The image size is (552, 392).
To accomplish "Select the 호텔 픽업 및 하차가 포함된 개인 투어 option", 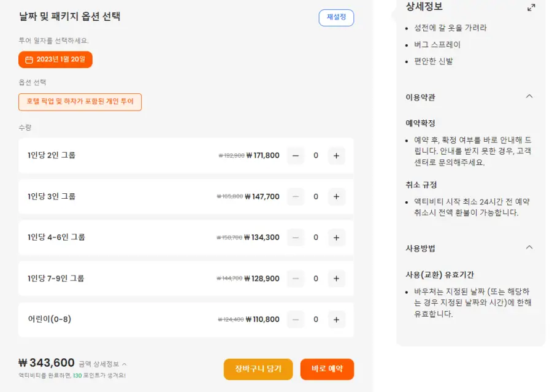I will (80, 102).
